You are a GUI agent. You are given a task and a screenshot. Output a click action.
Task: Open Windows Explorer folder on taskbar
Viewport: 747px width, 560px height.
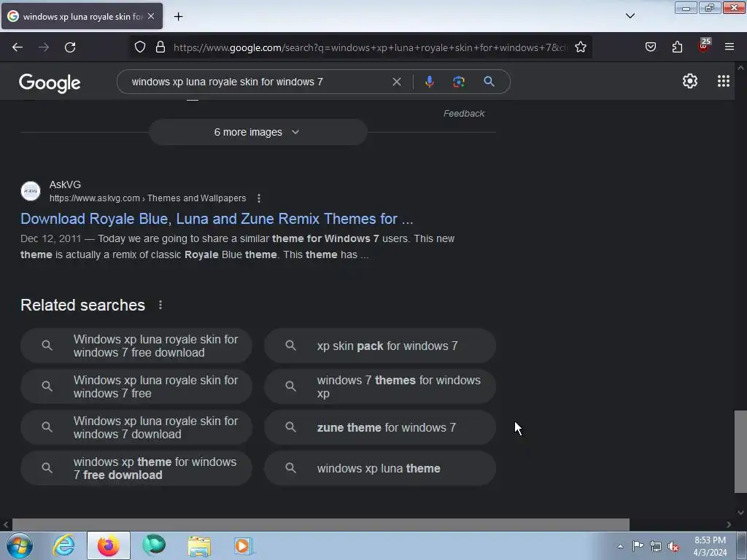pos(199,545)
